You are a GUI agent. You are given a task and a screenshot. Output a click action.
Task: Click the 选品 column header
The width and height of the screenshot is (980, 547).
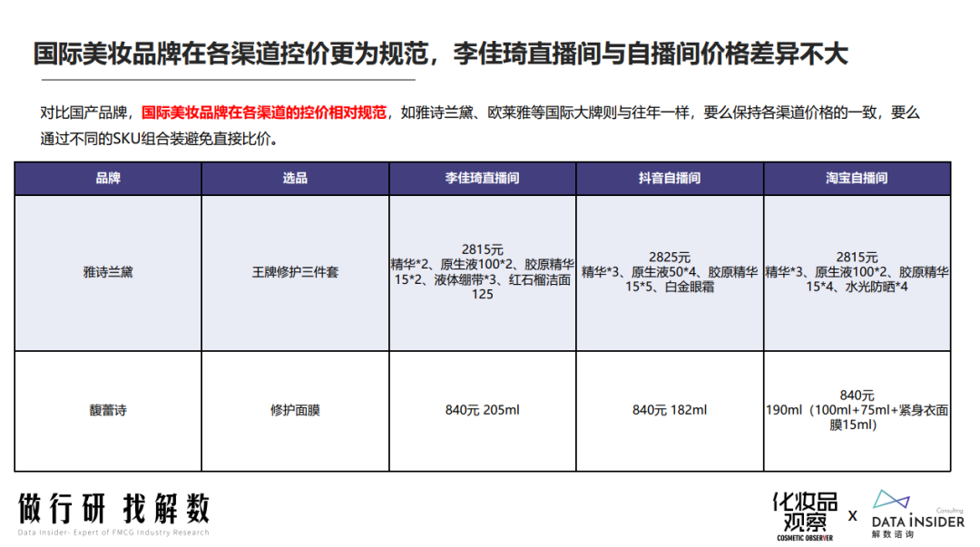[295, 178]
